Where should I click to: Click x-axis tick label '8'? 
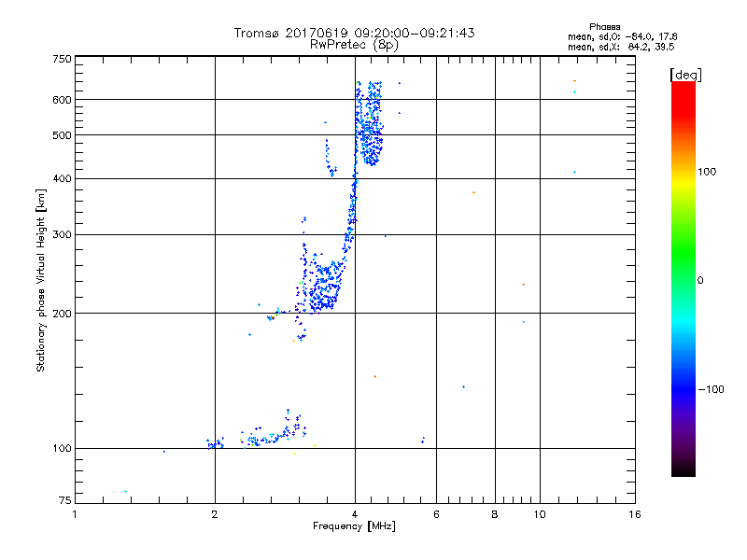pyautogui.click(x=495, y=514)
